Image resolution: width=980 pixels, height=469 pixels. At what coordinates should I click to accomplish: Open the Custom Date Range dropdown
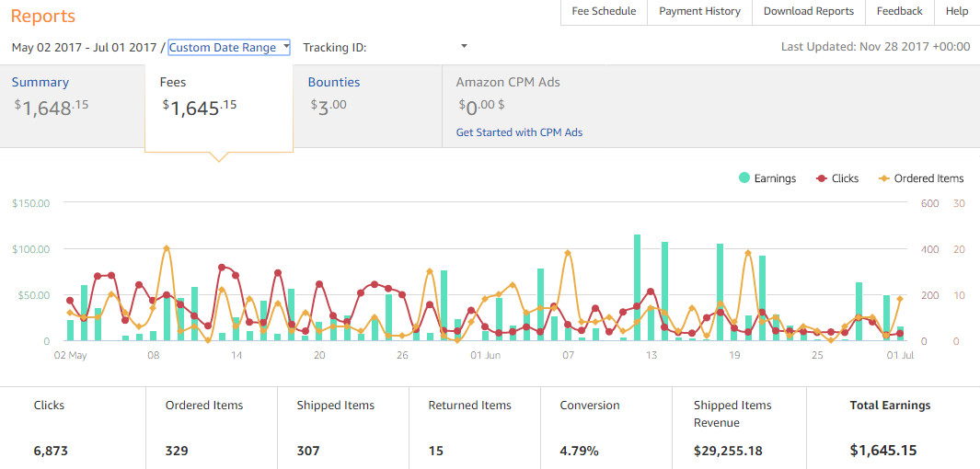229,47
